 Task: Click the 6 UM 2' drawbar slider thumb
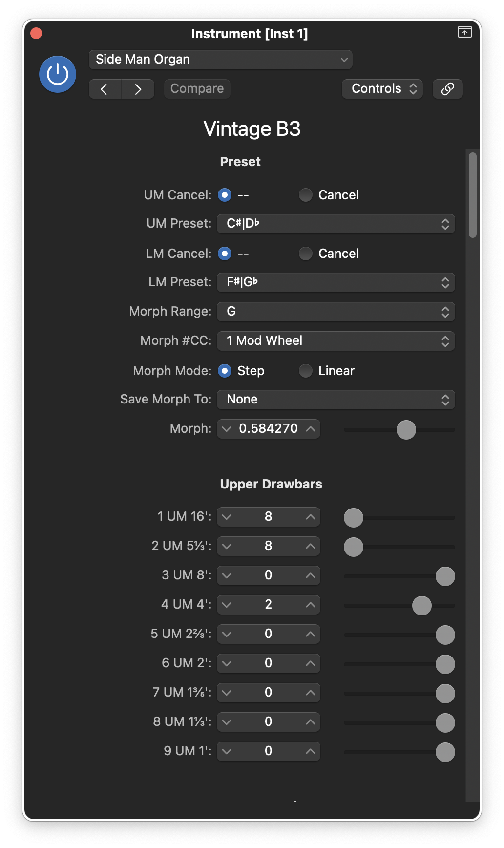point(445,664)
